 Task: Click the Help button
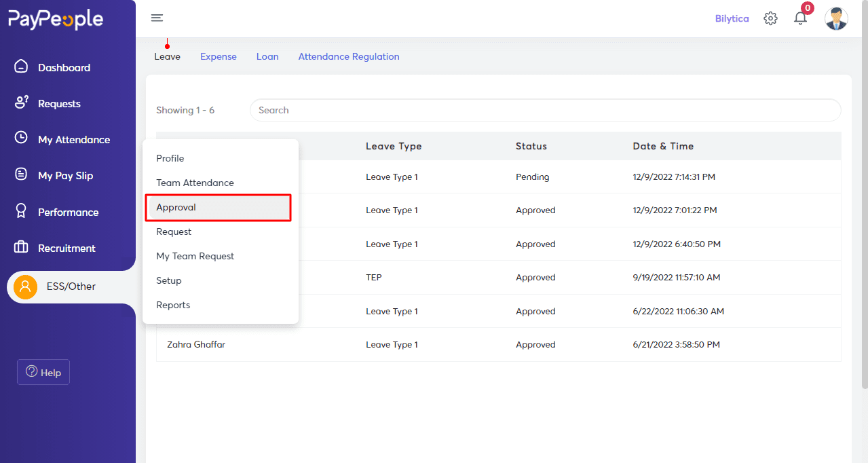pos(43,372)
